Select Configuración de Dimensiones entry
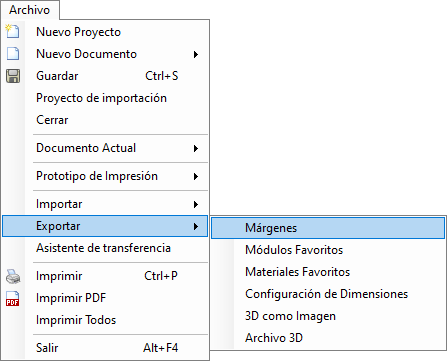 328,294
